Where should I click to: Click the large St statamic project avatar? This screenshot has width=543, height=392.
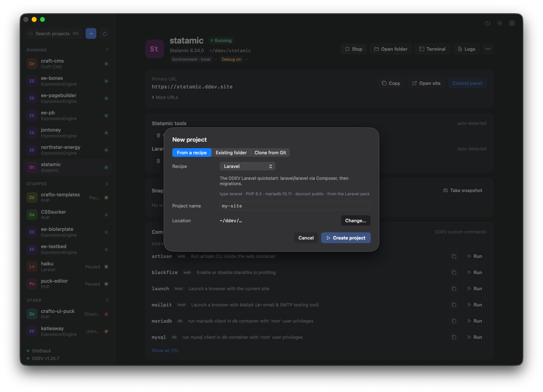click(x=154, y=49)
